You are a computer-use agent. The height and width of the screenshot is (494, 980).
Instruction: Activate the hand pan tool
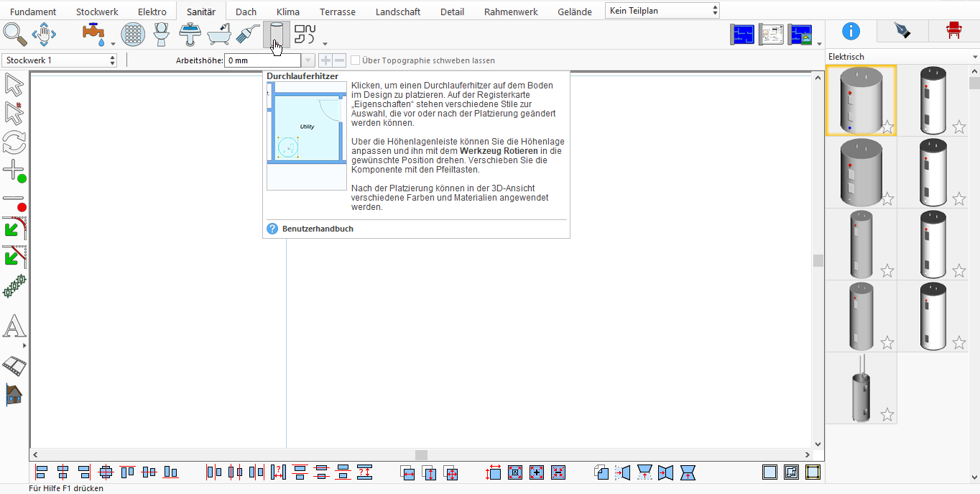(44, 34)
